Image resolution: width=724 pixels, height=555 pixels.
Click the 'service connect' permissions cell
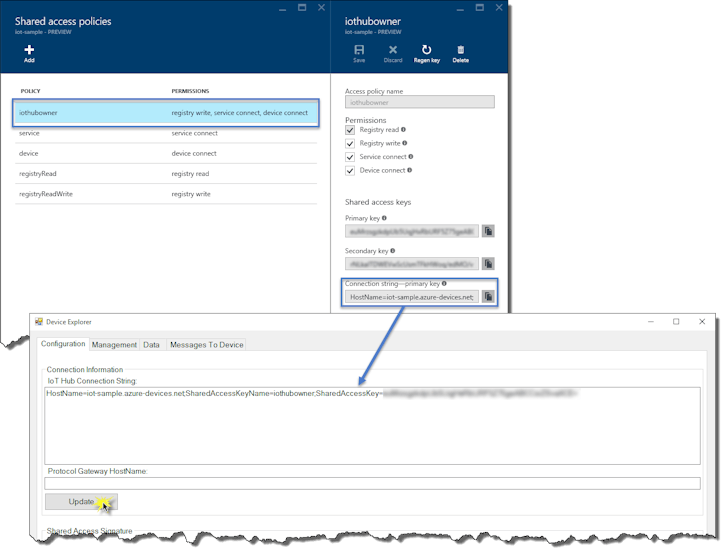[194, 133]
